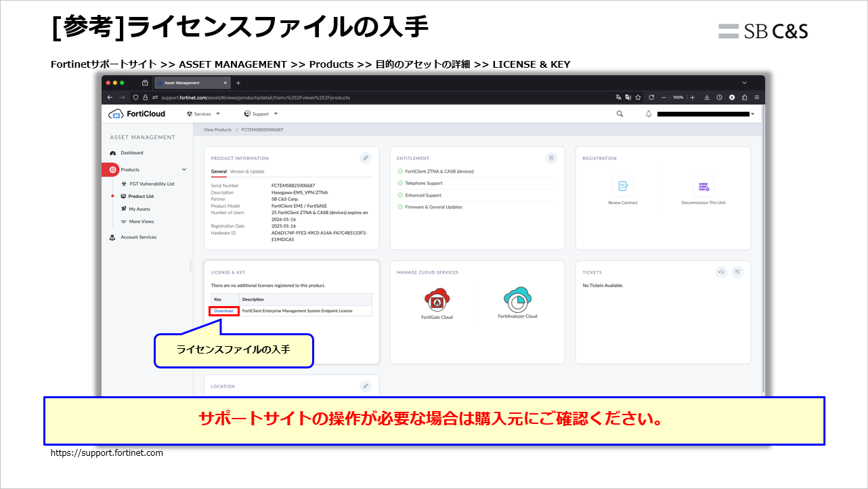Select the General tab
This screenshot has height=489, width=868.
[x=219, y=171]
